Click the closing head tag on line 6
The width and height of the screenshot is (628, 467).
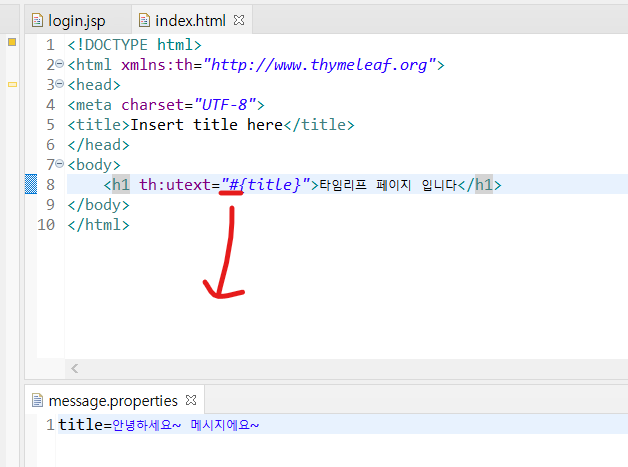coord(99,145)
